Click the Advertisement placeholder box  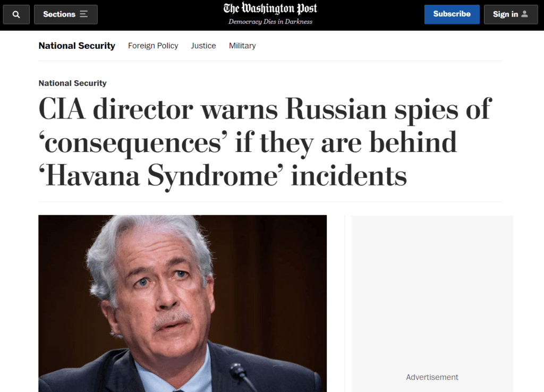[432, 303]
